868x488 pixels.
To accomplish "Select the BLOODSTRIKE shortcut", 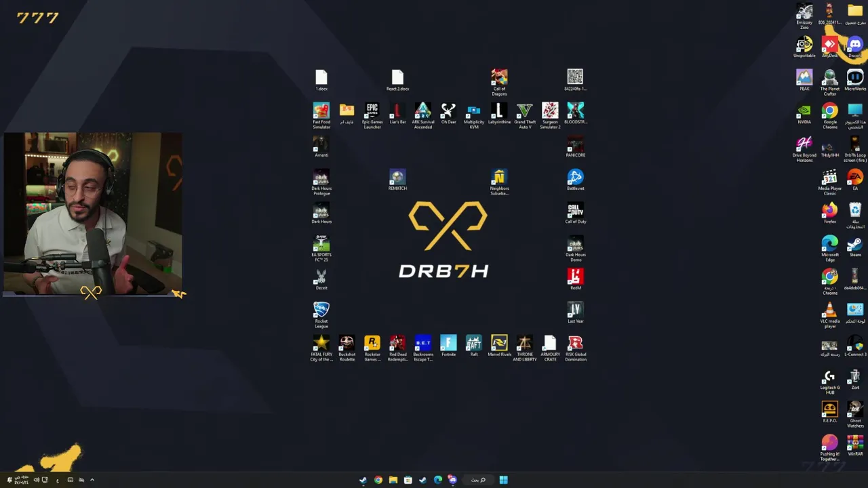I will 575,113.
